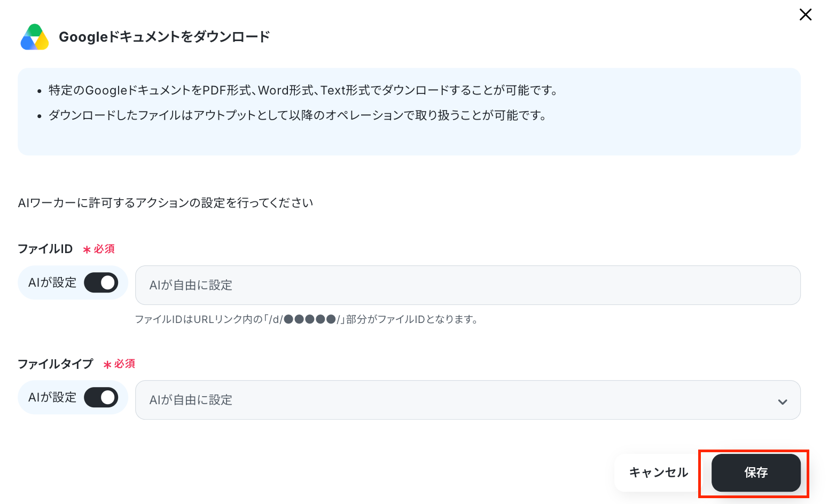Click the AIワーカーに許可するアクション heading text

(166, 203)
